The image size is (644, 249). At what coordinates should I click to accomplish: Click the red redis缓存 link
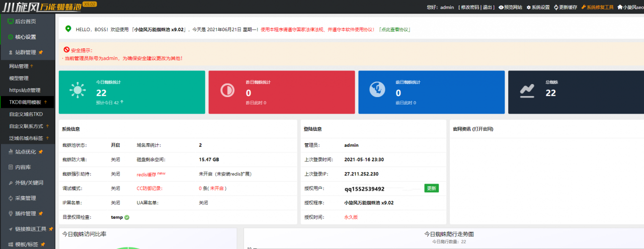tap(146, 174)
